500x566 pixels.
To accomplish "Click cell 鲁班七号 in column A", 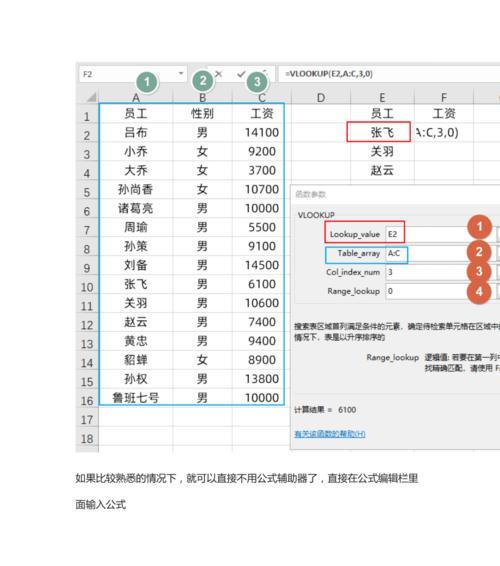I will click(x=136, y=398).
